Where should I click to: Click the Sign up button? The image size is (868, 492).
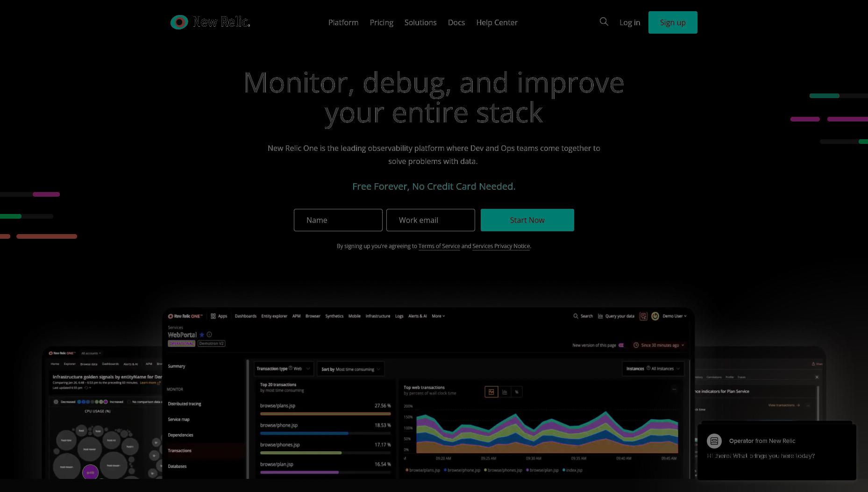pos(673,22)
